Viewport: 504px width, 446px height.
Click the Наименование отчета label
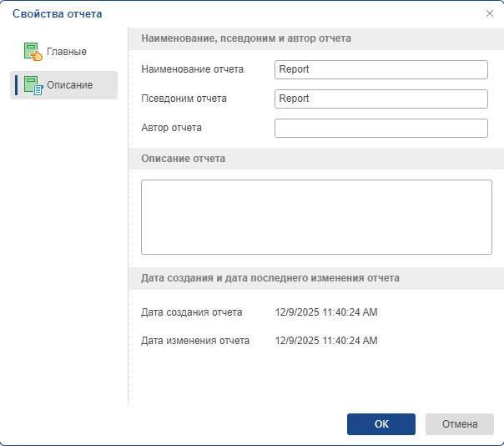click(192, 69)
